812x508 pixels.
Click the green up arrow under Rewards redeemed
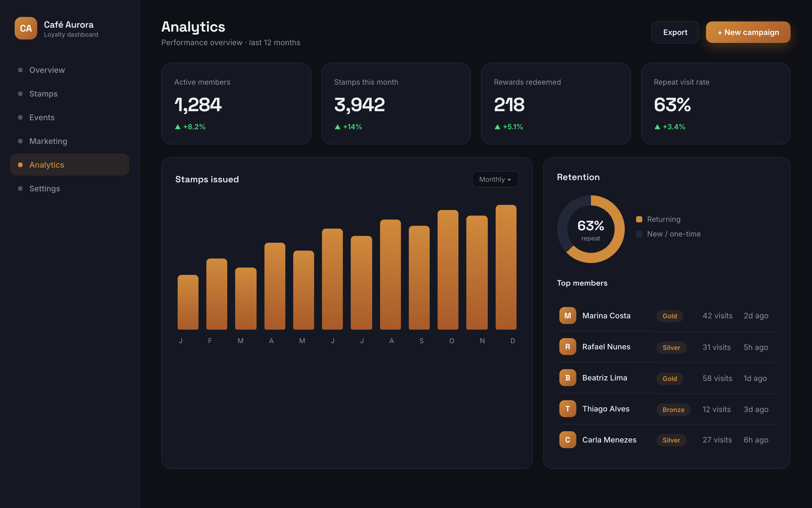click(x=498, y=127)
